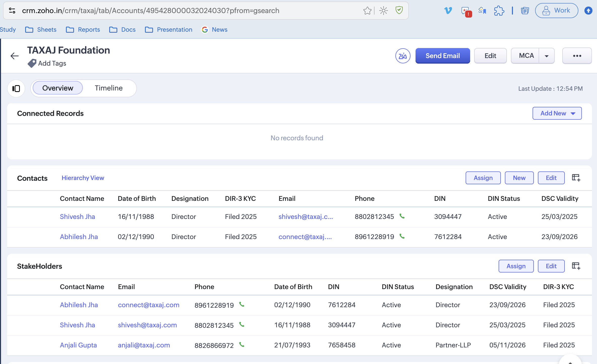Click the truncated connect@taxaj email in Contacts
The image size is (597, 364).
pyautogui.click(x=305, y=237)
